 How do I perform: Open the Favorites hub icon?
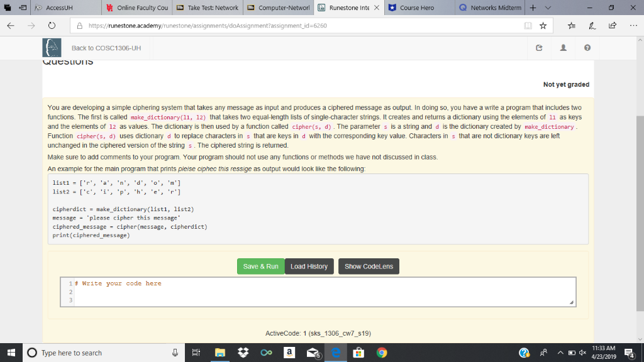pyautogui.click(x=572, y=25)
